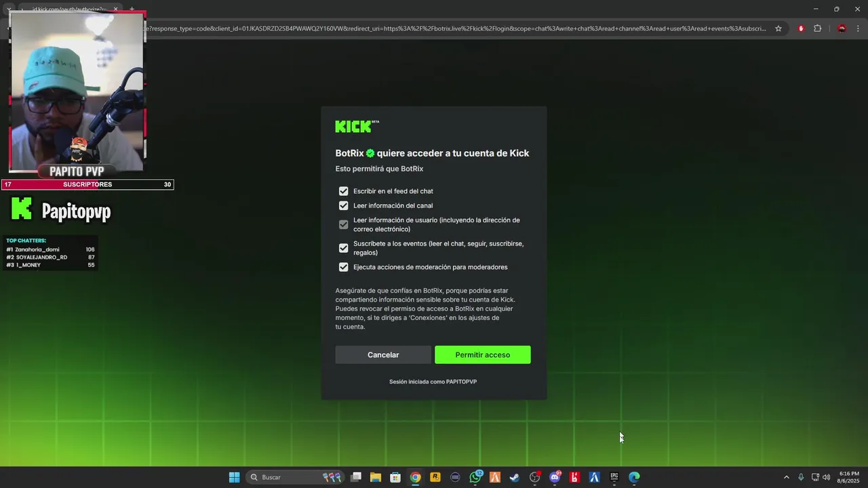Viewport: 868px width, 488px height.
Task: Click the microphone tray icon
Action: 801,477
